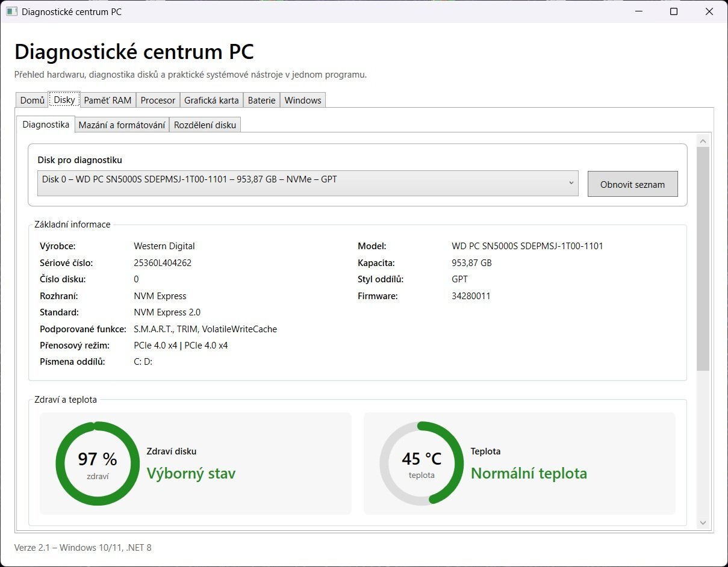Viewport: 728px width, 567px height.
Task: Close the Diagnostické centrum PC window
Action: click(709, 11)
